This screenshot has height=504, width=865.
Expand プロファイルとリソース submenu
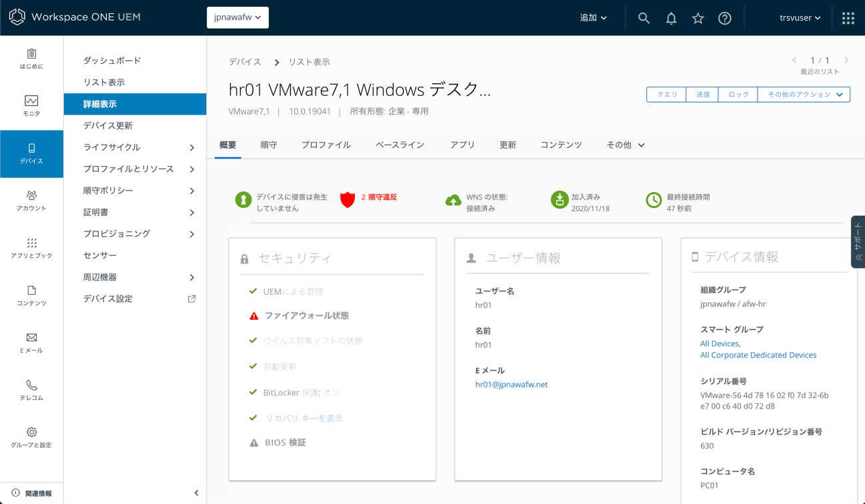192,169
